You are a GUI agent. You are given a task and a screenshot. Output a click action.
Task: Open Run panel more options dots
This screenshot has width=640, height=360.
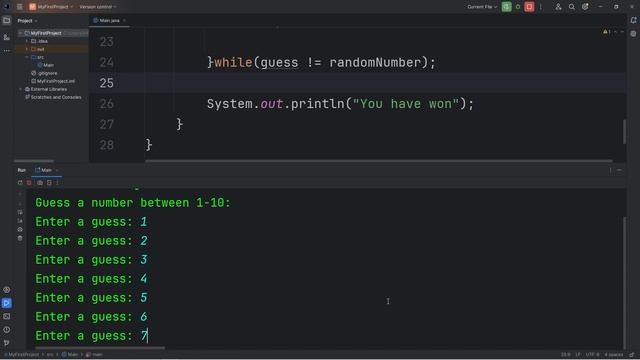point(57,183)
